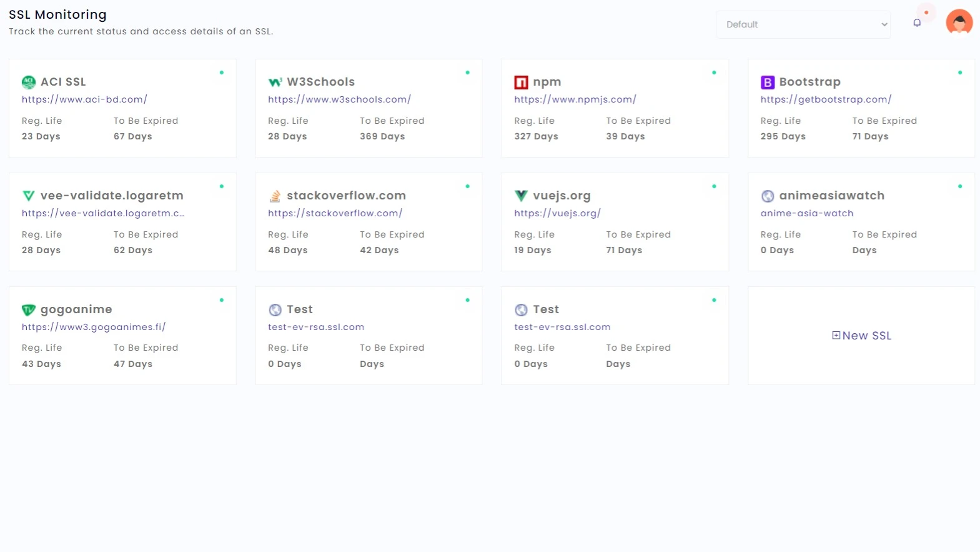Click the 327 Days reg life value
The image size is (980, 552).
[536, 136]
